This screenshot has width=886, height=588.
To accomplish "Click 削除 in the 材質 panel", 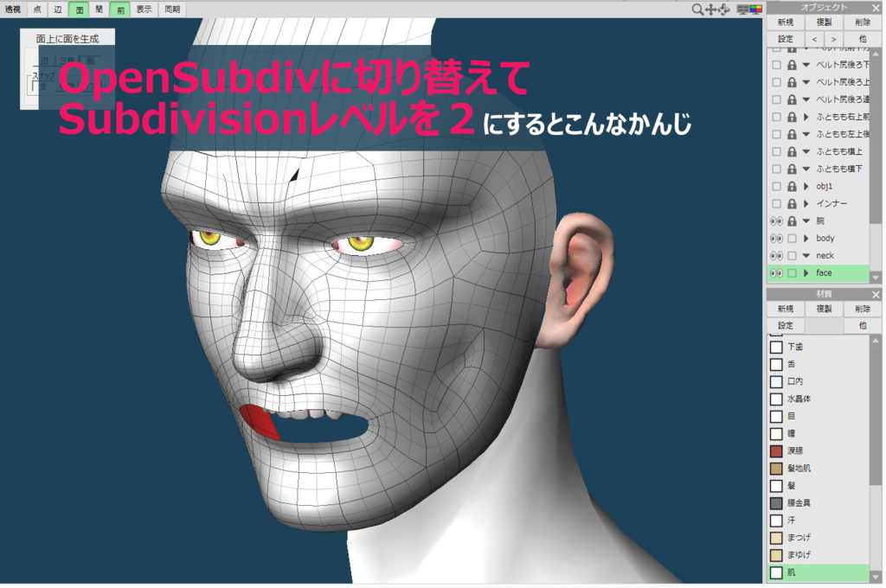I will 863,309.
